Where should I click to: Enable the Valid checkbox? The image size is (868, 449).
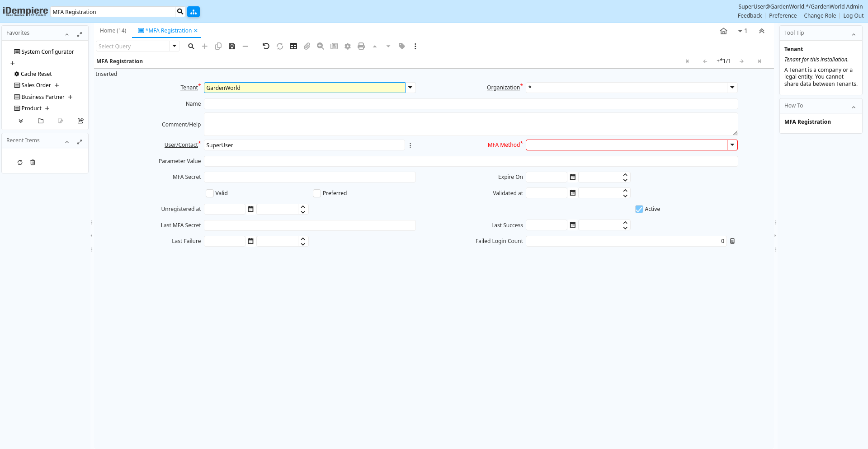210,193
